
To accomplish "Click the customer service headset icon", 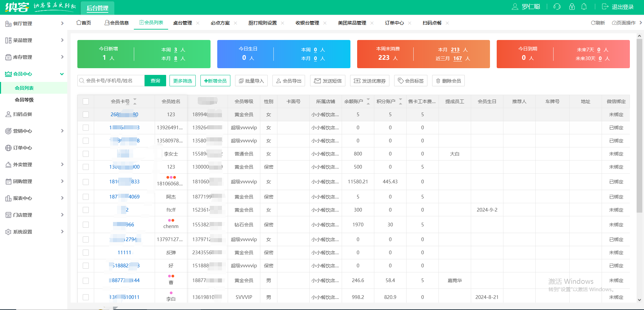I will (x=557, y=7).
